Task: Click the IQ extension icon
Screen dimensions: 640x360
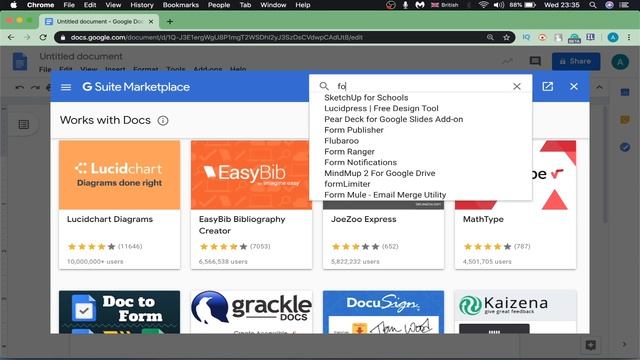Action: [x=526, y=37]
